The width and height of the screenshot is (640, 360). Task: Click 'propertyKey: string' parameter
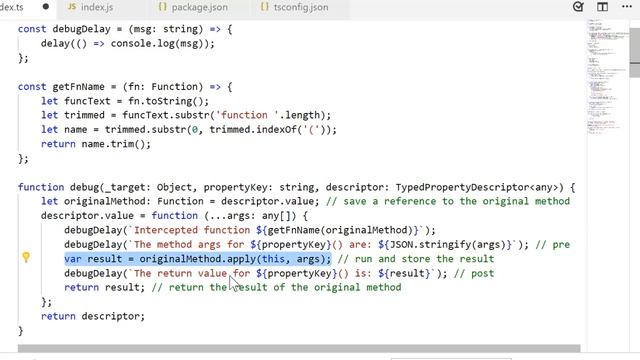click(259, 187)
